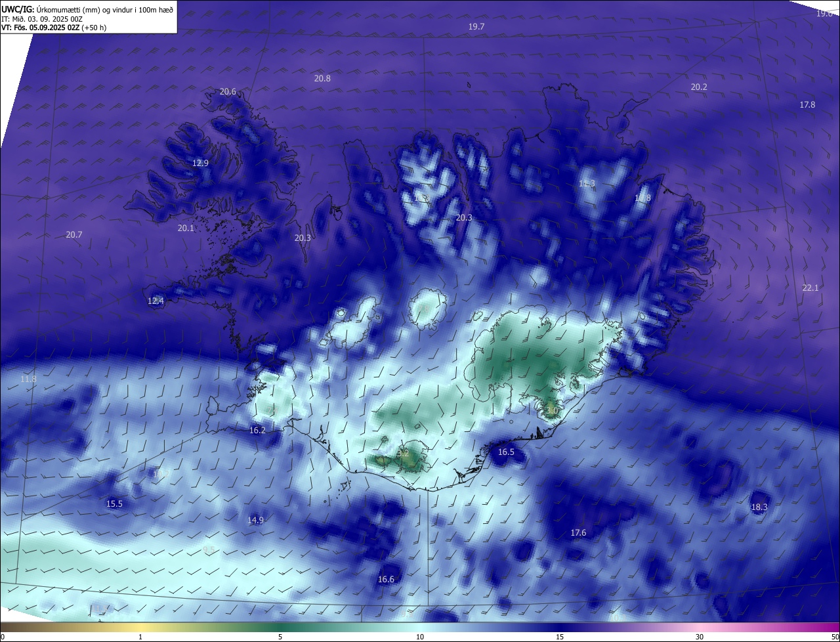This screenshot has height=642, width=840.
Task: Click the map value 16.5
Action: tap(506, 452)
